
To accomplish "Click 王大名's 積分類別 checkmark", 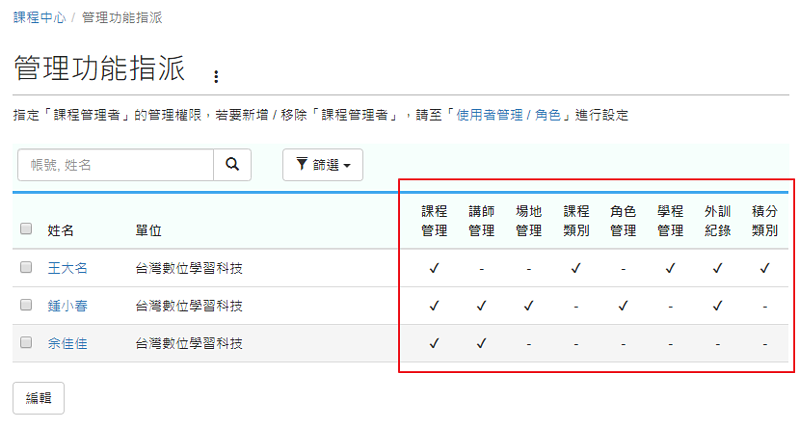I will [764, 268].
